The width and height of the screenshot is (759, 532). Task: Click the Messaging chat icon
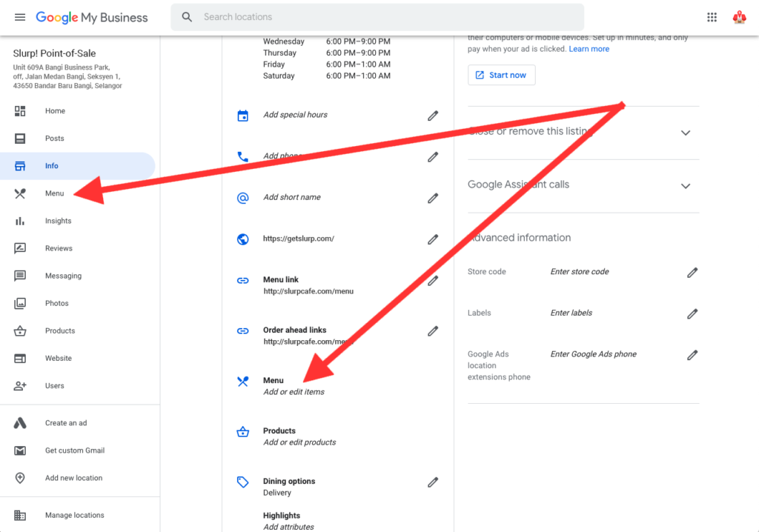point(20,276)
